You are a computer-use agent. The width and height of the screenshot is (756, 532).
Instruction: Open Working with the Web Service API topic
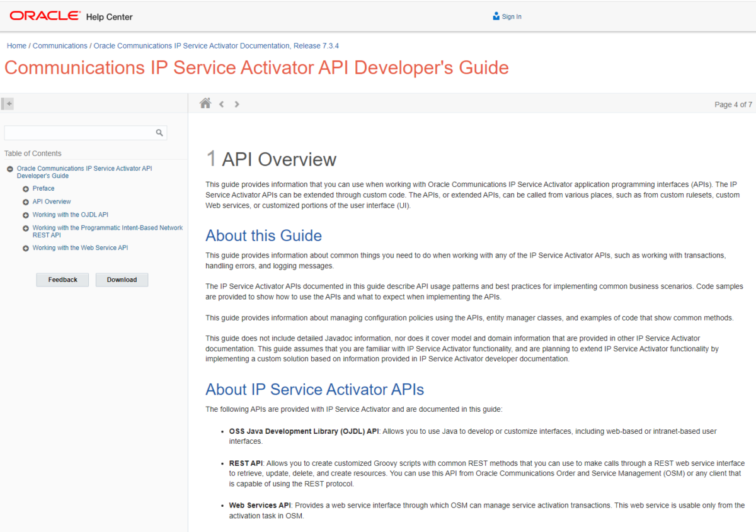tap(80, 248)
